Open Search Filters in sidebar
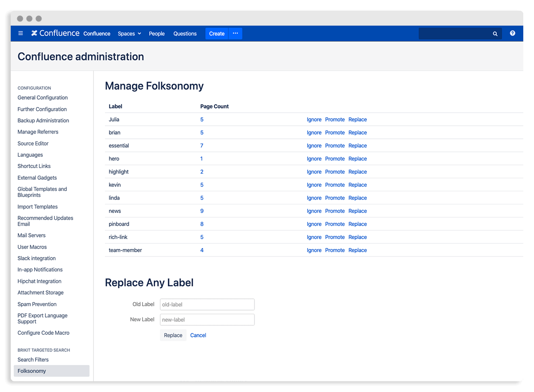Viewport: 534px width, 392px height. 33,360
